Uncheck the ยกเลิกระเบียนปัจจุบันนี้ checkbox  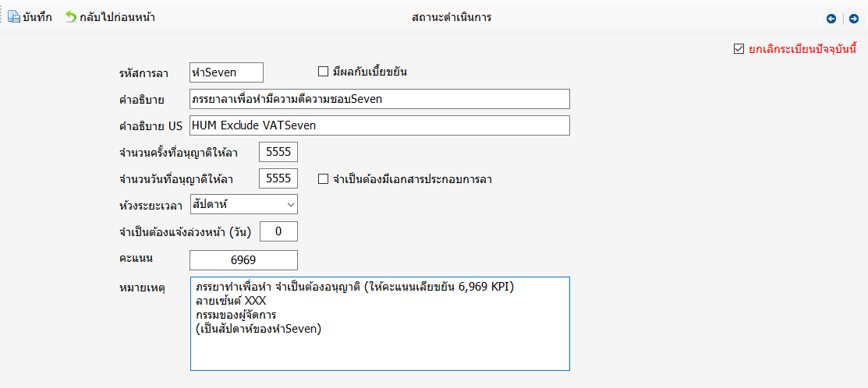click(739, 49)
